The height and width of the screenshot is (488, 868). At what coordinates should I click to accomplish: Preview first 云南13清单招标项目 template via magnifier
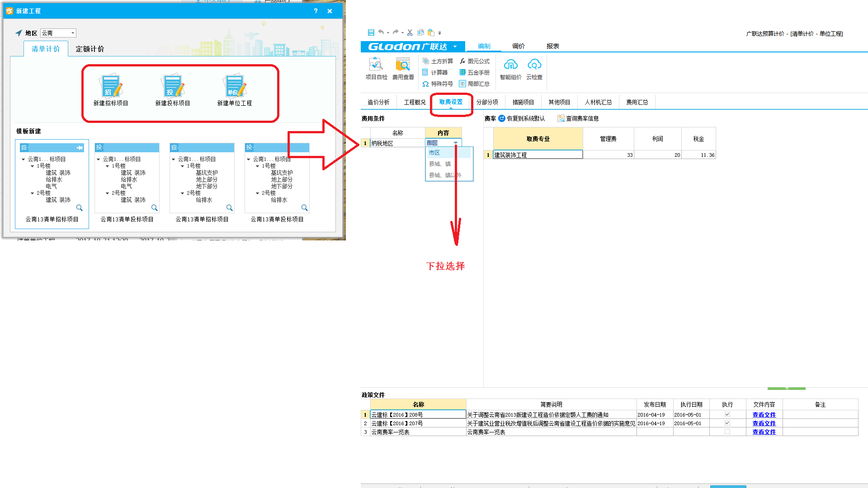pos(80,208)
